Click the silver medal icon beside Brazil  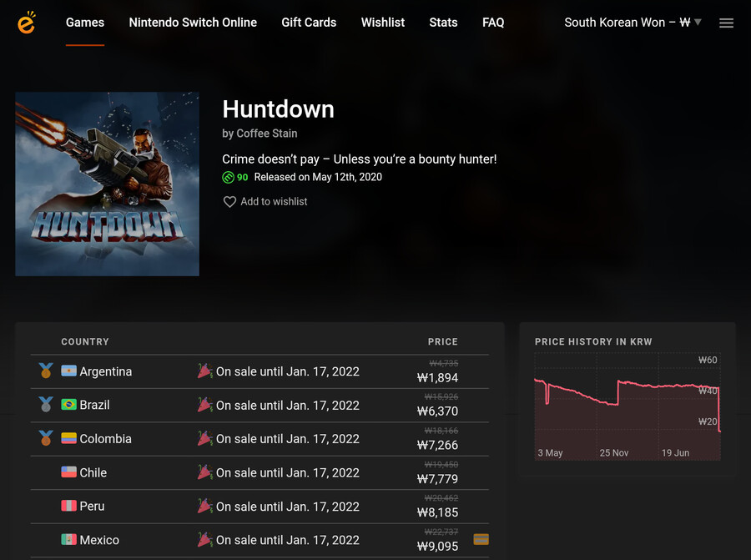pyautogui.click(x=46, y=404)
